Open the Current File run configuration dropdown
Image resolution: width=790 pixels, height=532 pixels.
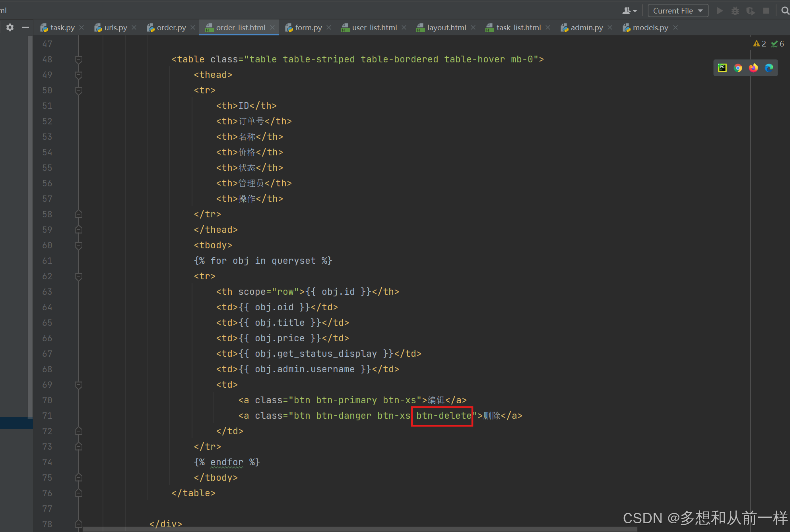click(x=678, y=11)
